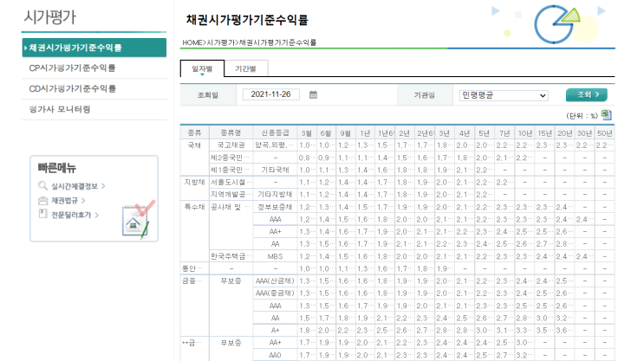
Task: Switch to the 일자별 tab
Action: point(202,68)
